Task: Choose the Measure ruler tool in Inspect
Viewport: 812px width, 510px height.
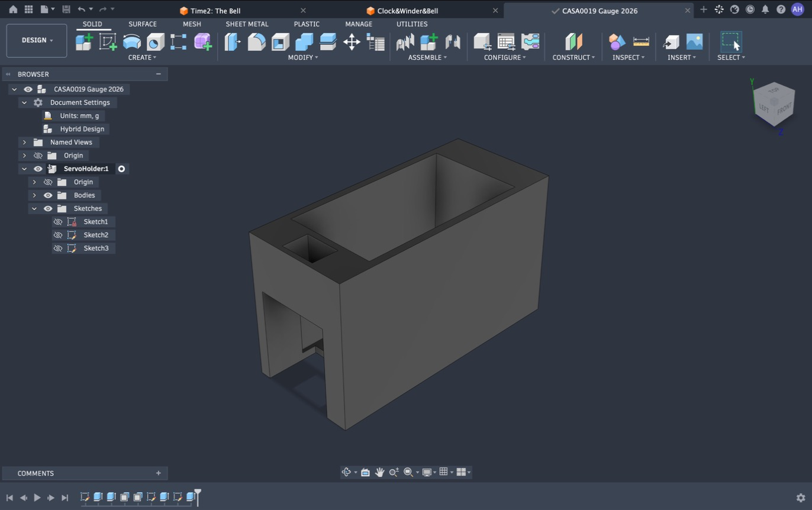Action: tap(641, 42)
